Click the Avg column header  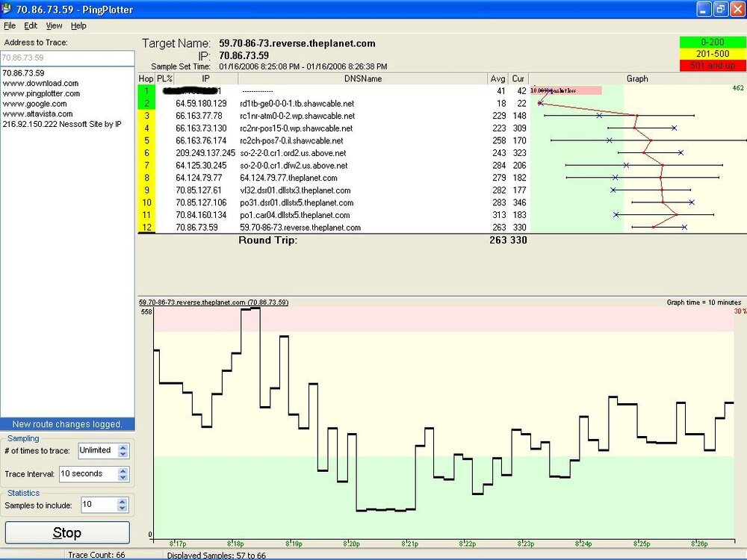click(x=498, y=78)
